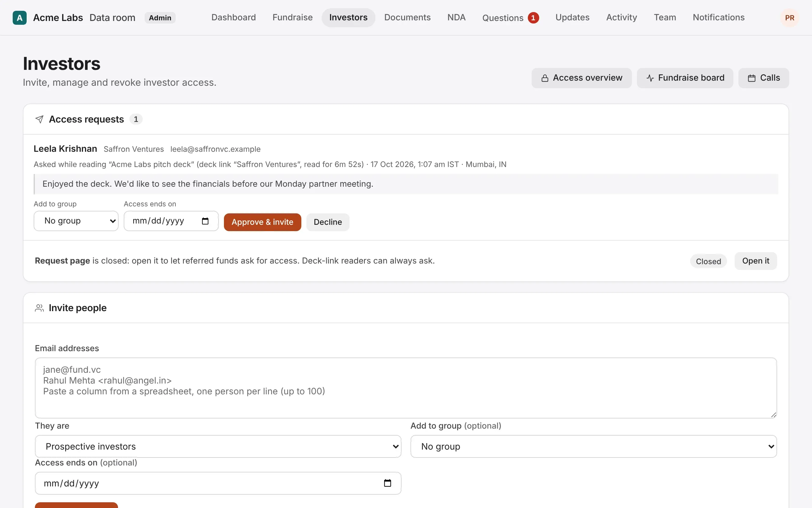The width and height of the screenshot is (812, 508).
Task: Click the Closed status pill
Action: (708, 261)
